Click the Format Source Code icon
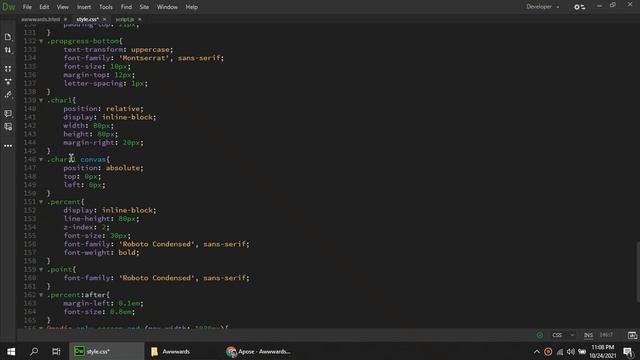Screen dimensions: 640x360 8,81
